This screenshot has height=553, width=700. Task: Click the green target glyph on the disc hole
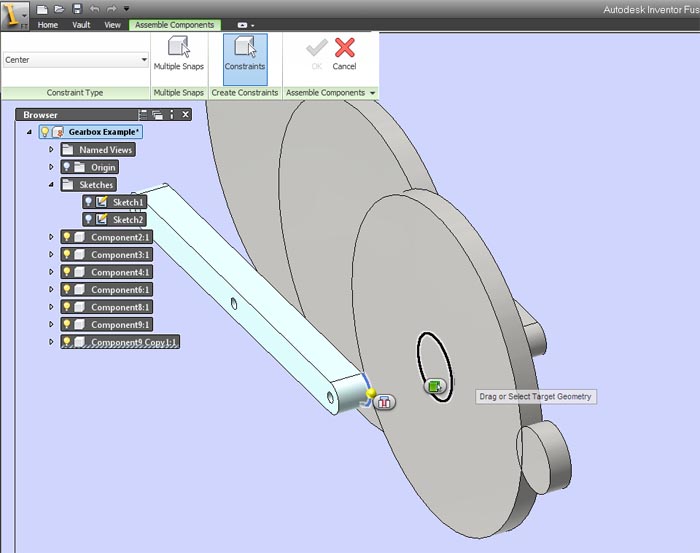click(434, 386)
